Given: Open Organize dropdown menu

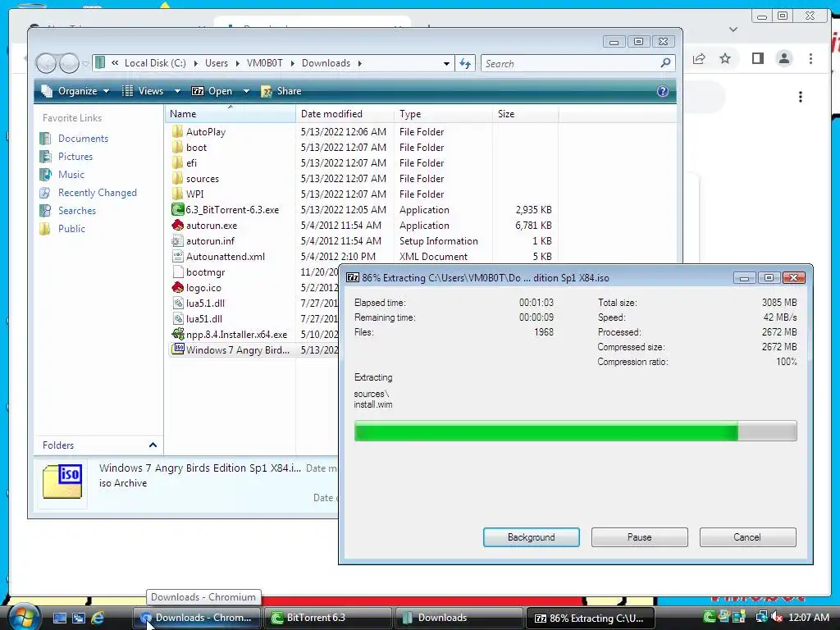Looking at the screenshot, I should (75, 91).
